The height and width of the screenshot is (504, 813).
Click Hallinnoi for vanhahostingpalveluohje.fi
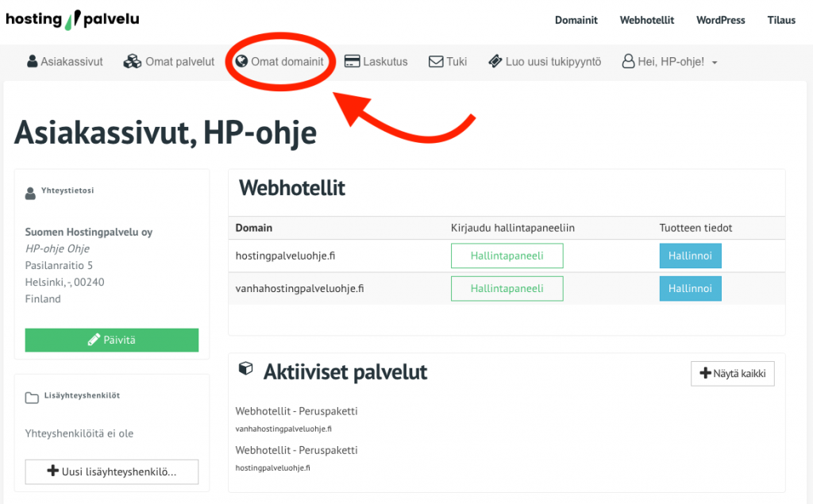coord(690,288)
